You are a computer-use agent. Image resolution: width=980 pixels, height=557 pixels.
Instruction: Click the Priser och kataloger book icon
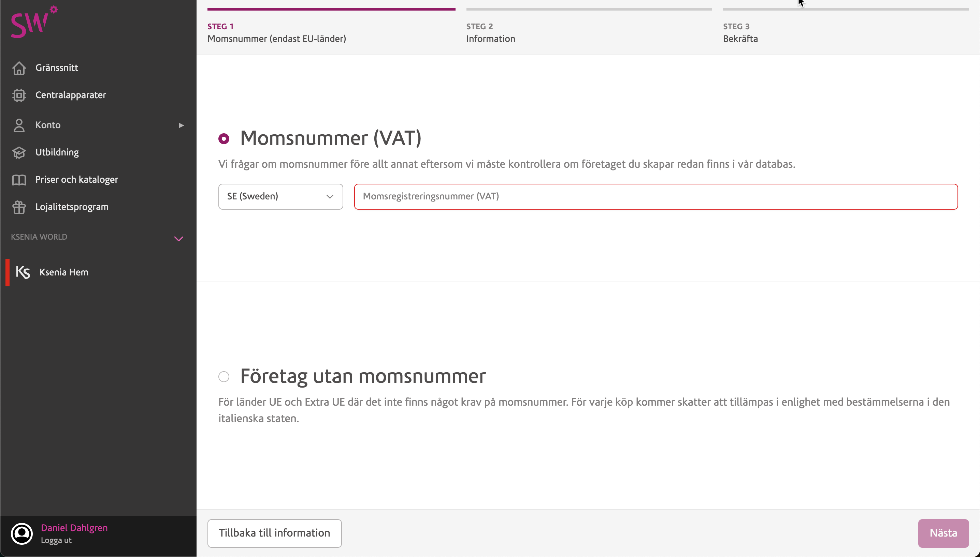coord(19,180)
